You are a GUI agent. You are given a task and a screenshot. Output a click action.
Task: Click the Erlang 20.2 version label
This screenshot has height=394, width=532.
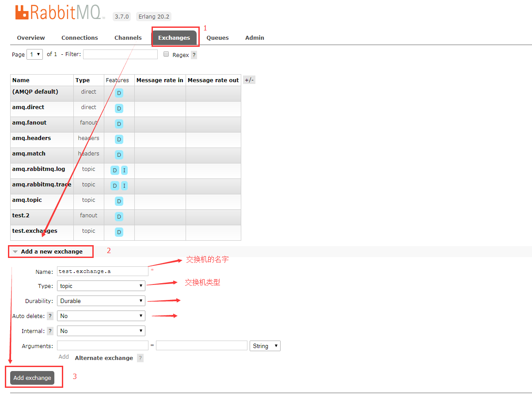pyautogui.click(x=153, y=16)
